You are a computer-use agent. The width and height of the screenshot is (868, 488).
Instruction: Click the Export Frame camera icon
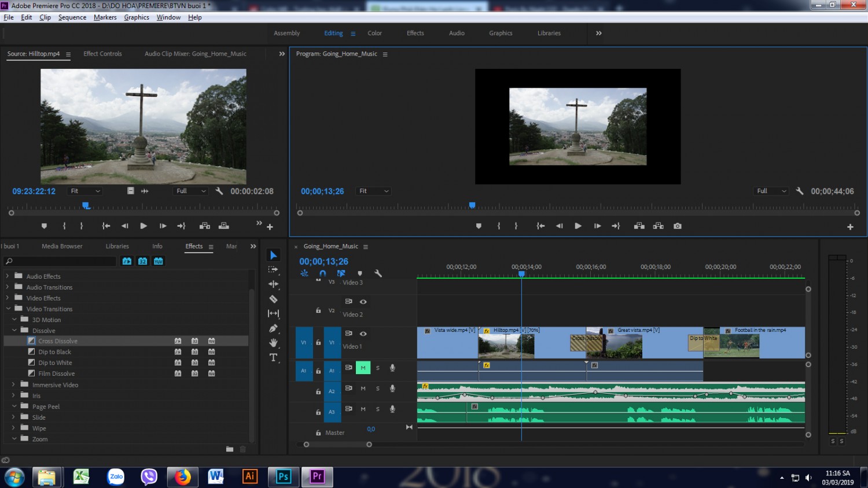(x=678, y=226)
